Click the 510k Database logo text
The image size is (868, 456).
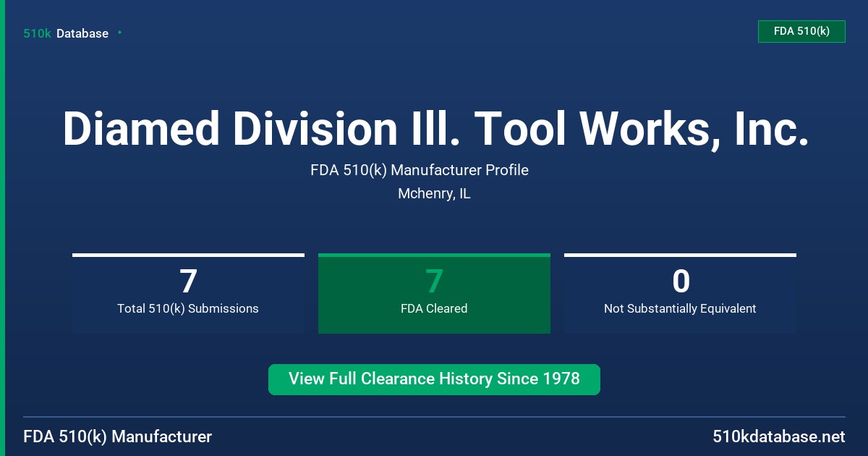(x=66, y=33)
